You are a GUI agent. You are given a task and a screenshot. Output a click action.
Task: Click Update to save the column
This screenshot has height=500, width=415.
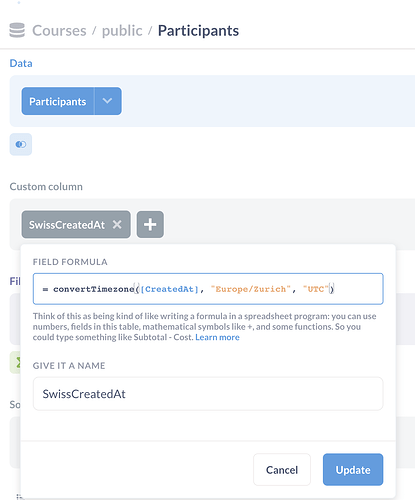tap(353, 470)
